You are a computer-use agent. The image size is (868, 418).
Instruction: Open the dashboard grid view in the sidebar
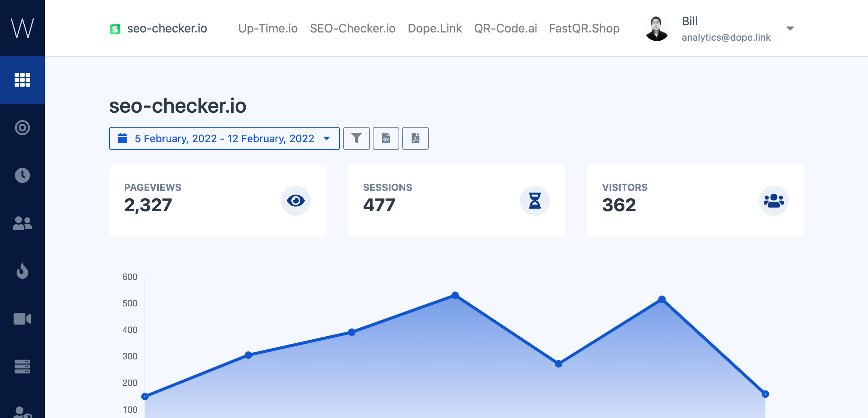22,80
